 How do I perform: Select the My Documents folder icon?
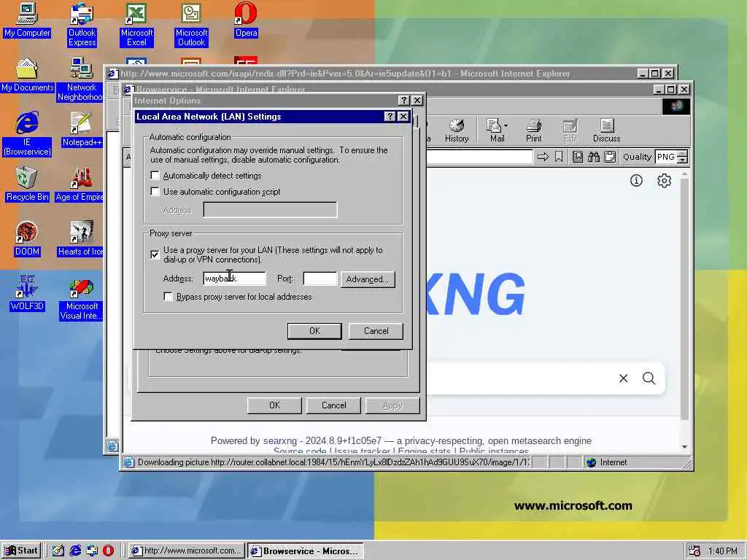pyautogui.click(x=27, y=75)
